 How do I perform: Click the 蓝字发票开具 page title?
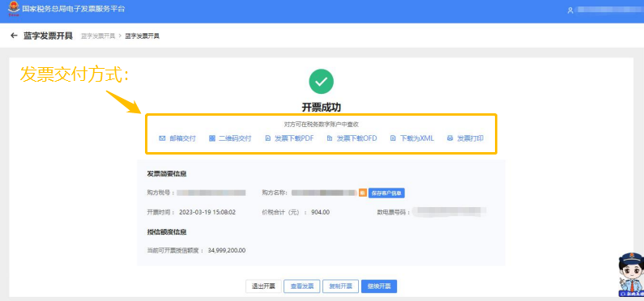[x=48, y=36]
